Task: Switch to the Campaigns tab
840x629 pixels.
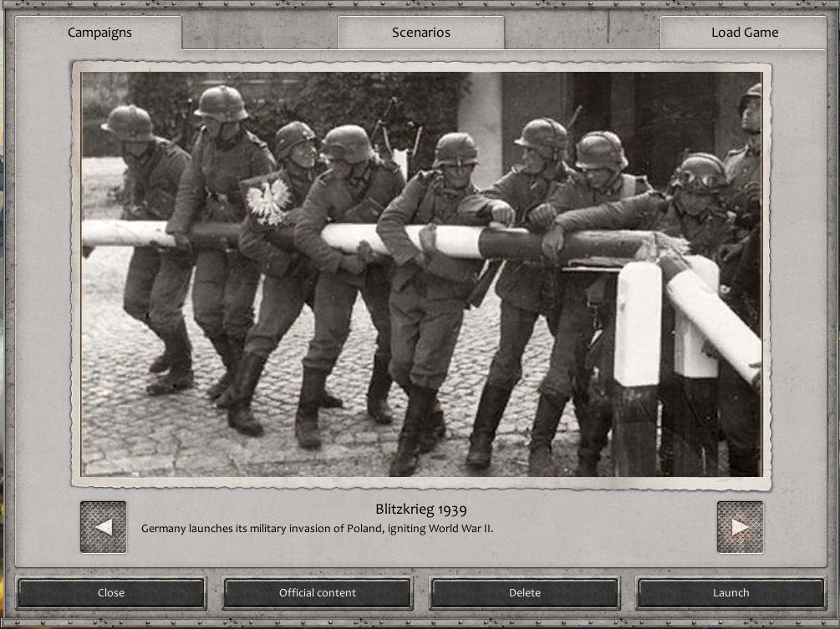Action: coord(99,33)
